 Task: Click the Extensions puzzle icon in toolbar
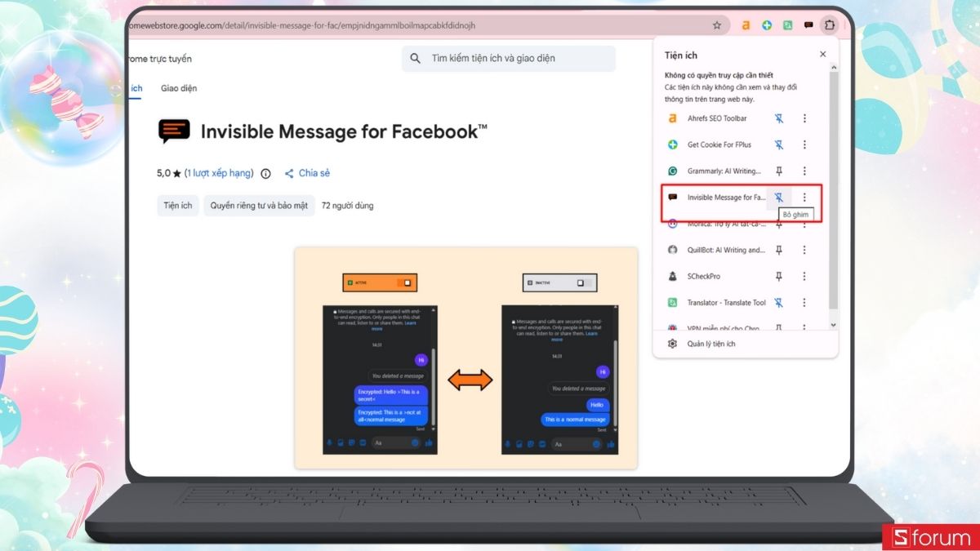(x=830, y=25)
